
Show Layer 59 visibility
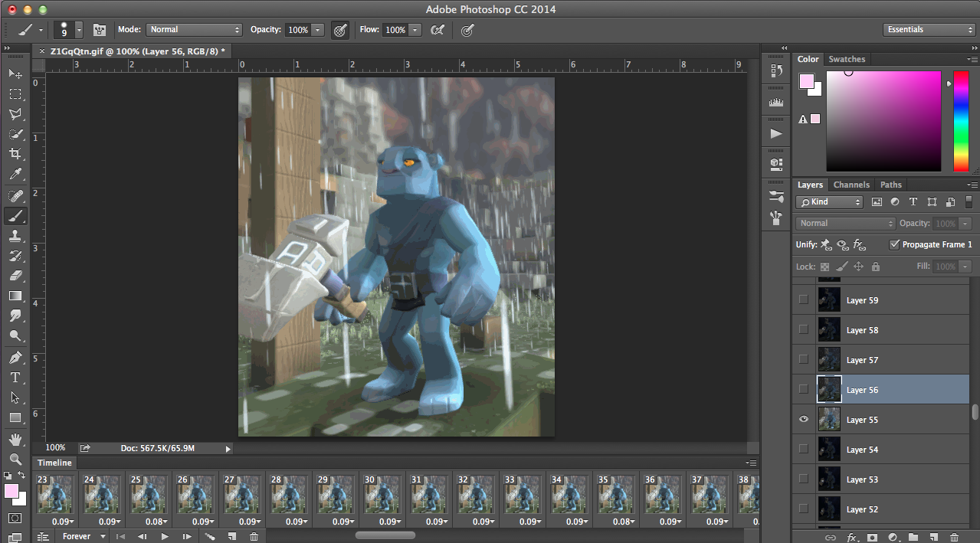[804, 299]
